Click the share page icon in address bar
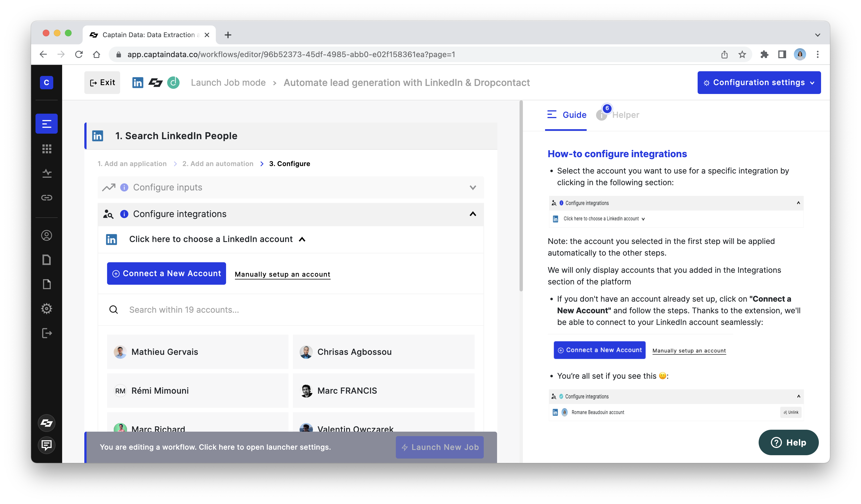The width and height of the screenshot is (861, 504). pyautogui.click(x=724, y=54)
